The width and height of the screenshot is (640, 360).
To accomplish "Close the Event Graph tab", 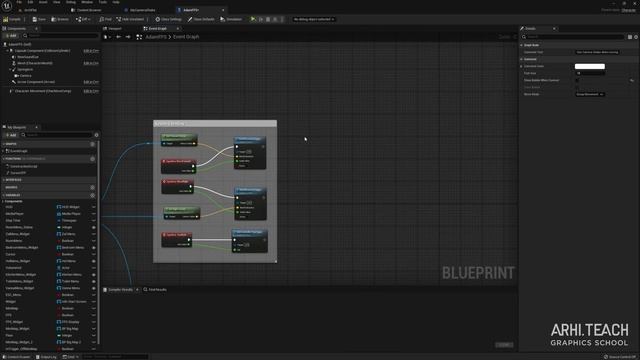I will pyautogui.click(x=178, y=29).
